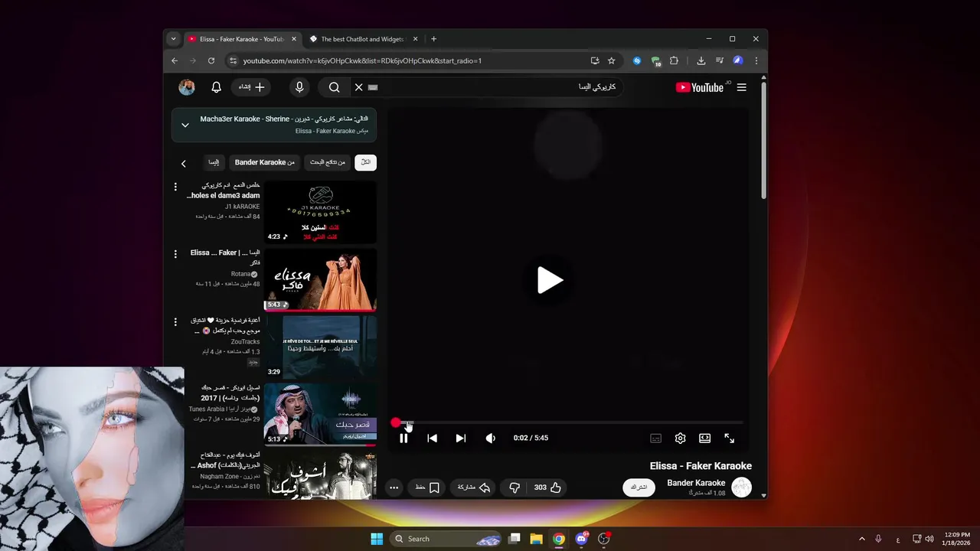Open the player settings gear
The width and height of the screenshot is (980, 551).
[x=680, y=438]
